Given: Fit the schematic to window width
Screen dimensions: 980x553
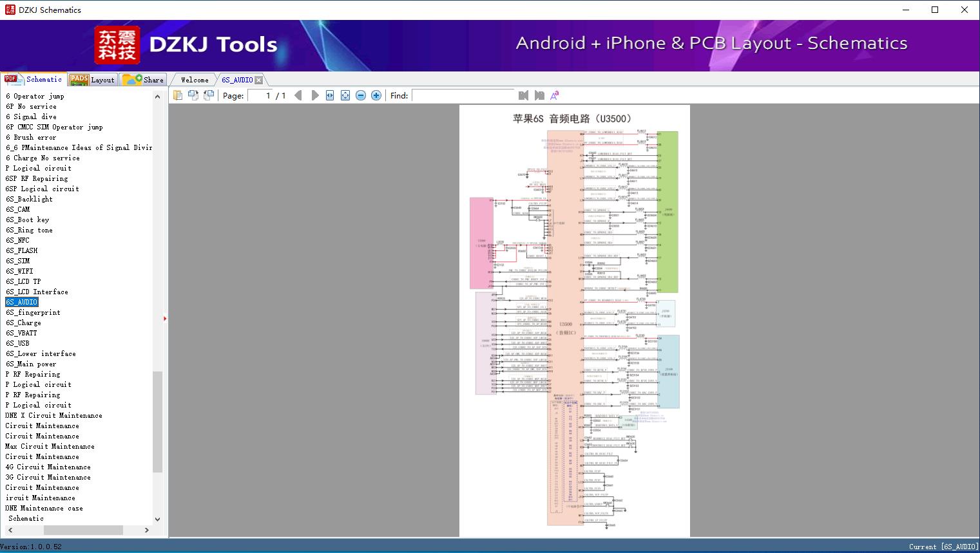Looking at the screenshot, I should pyautogui.click(x=330, y=95).
